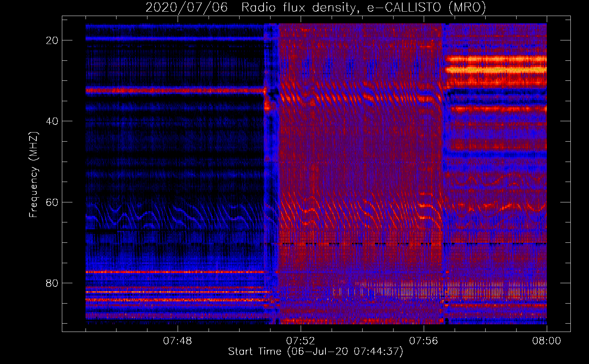
Task: Click the 07:52 time tick label
Action: click(300, 341)
